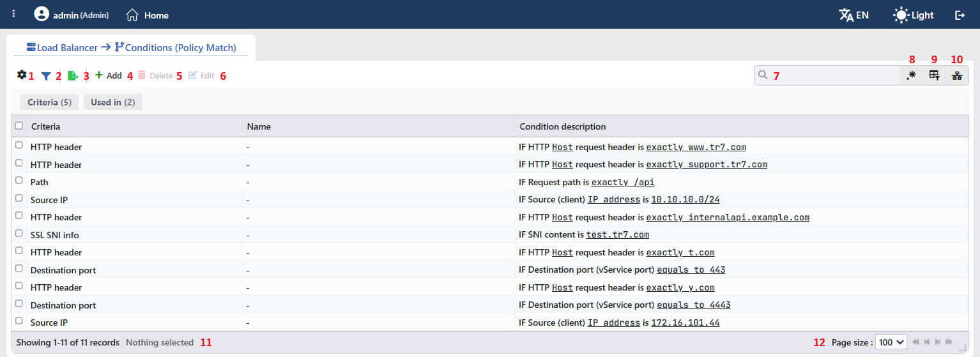Click test.tr7.com SNI value
Viewport: 980px width, 357px height.
[618, 235]
